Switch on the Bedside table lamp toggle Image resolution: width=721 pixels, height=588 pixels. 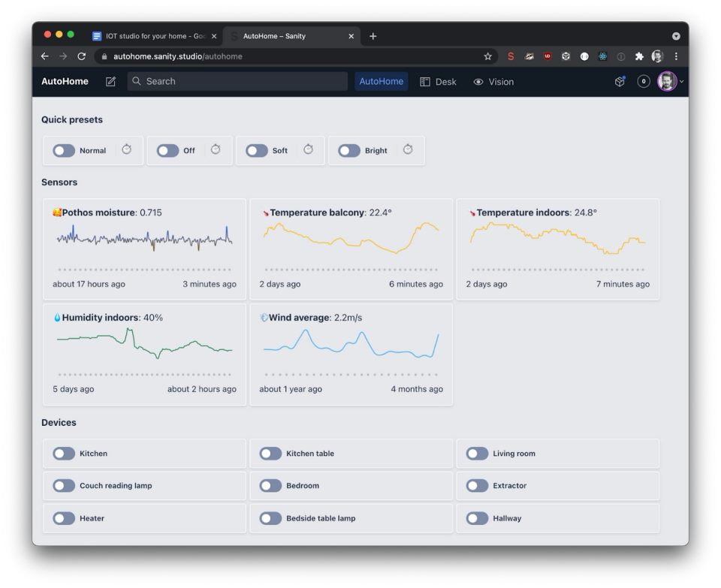(x=270, y=519)
